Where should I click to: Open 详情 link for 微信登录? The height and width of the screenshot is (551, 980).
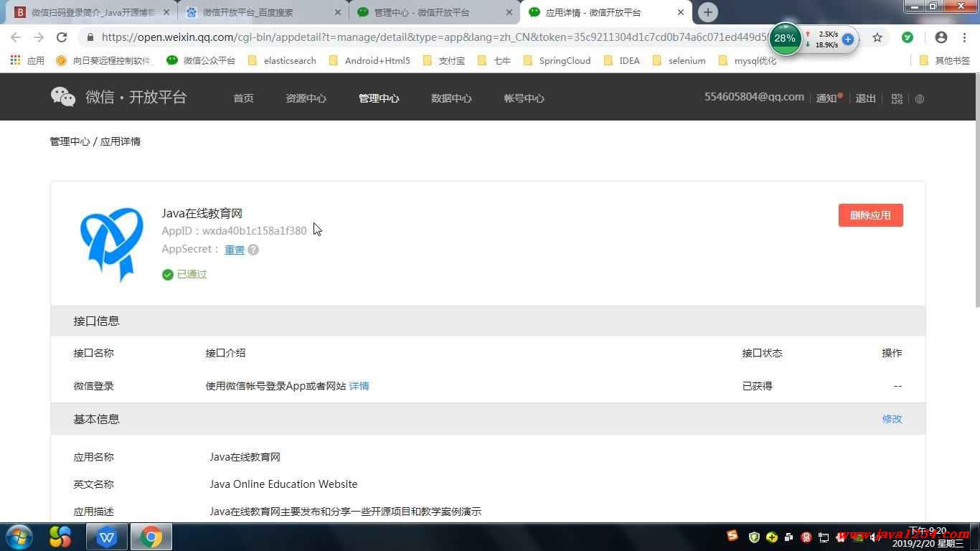(x=359, y=386)
